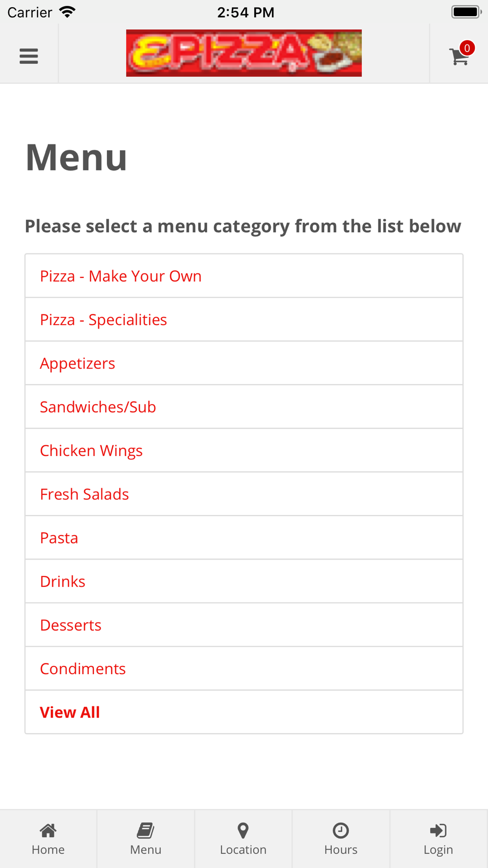Tap the Login arrow icon

pos(438,830)
